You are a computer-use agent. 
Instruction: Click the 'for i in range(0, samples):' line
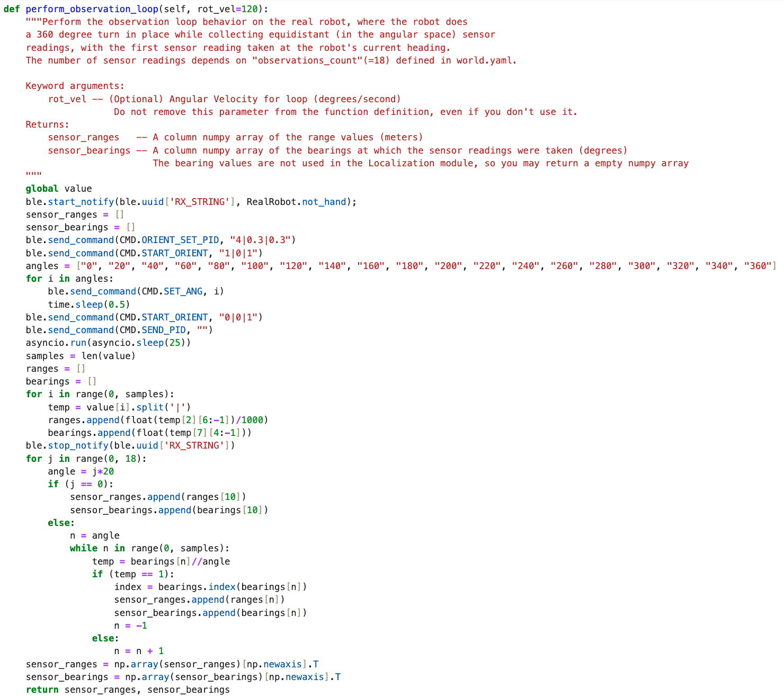click(100, 394)
